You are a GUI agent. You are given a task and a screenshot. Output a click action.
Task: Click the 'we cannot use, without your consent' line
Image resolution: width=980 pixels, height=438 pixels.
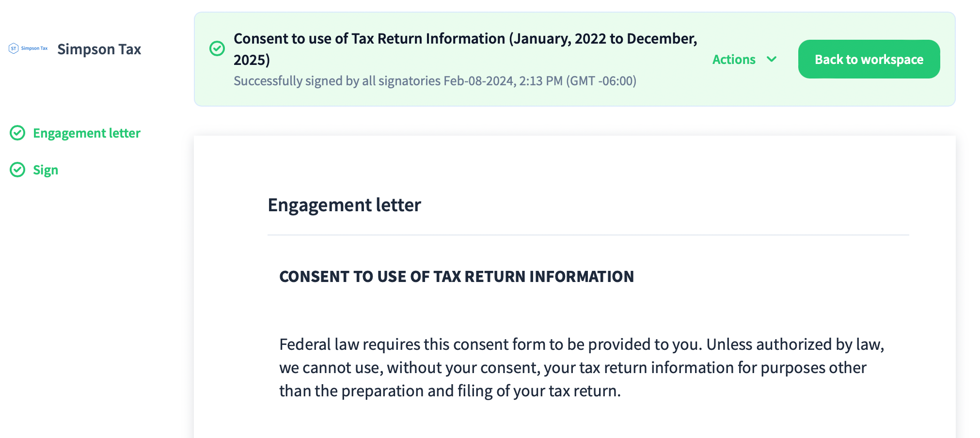(x=572, y=367)
